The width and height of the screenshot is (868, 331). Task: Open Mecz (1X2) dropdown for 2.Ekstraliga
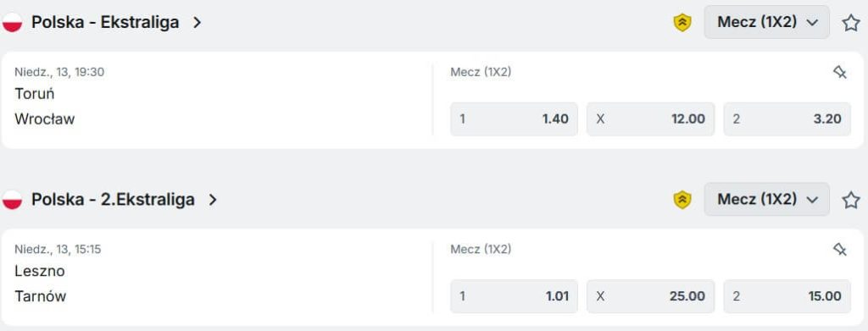(766, 200)
